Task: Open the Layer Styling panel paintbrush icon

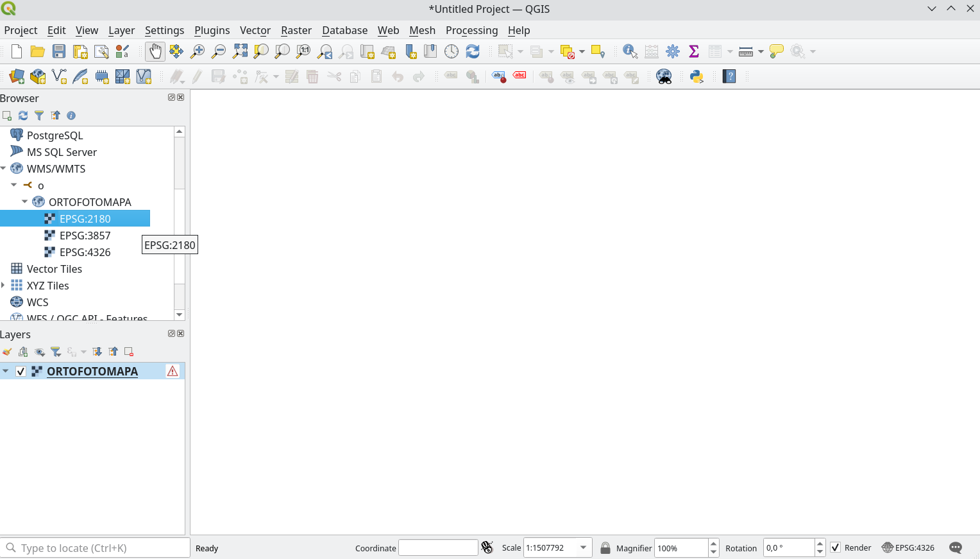Action: tap(7, 352)
